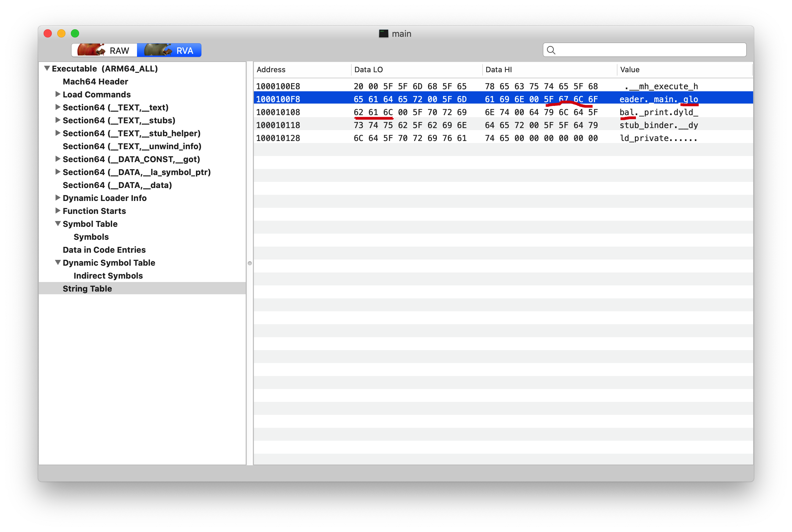
Task: Select String Table in sidebar
Action: pyautogui.click(x=142, y=288)
